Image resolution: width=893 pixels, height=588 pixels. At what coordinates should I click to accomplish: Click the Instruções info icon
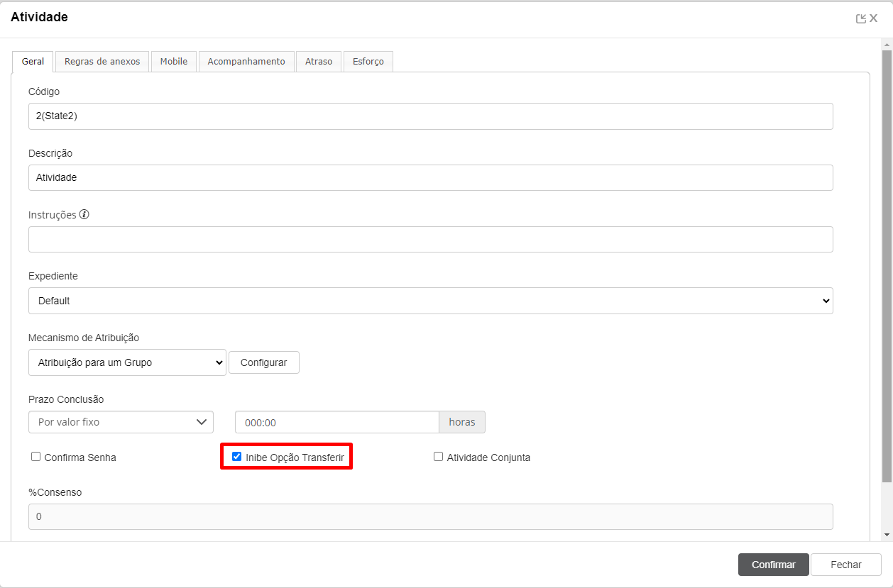[x=84, y=214]
